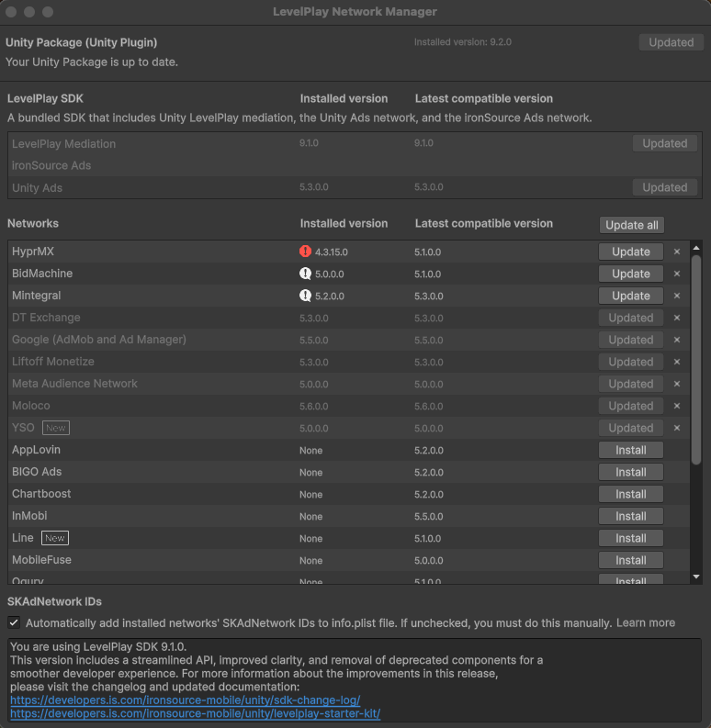
Task: Click the scroll up arrow in networks list
Action: click(x=696, y=248)
